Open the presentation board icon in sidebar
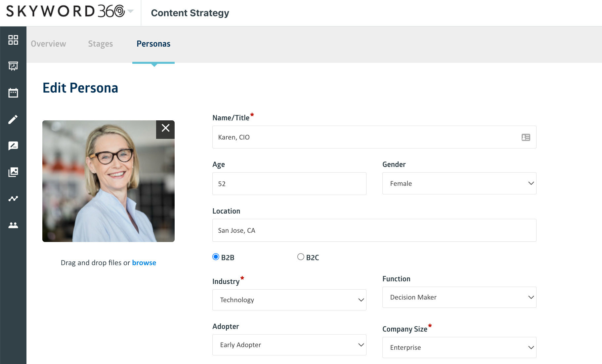Screen dimensions: 602x364 coord(13,66)
